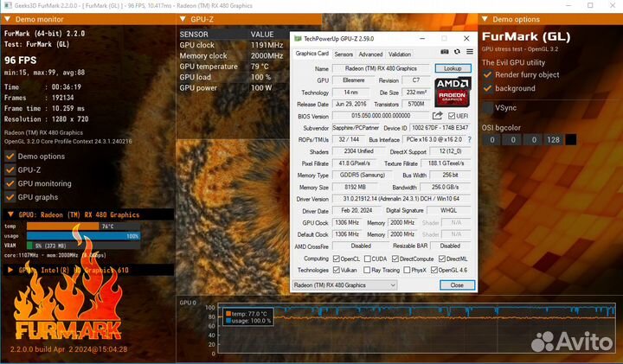Viewport: 623px width, 364px height.
Task: Toggle the OpenCL checkbox
Action: (336, 259)
